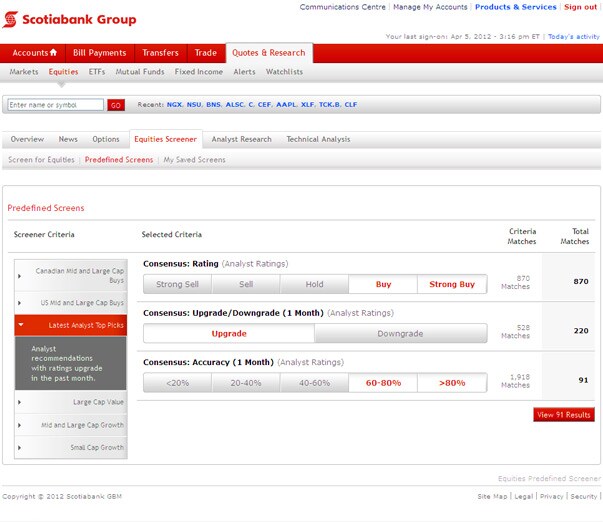The width and height of the screenshot is (603, 522).
Task: Collapse Latest Analyst Top Picks screen
Action: (71, 325)
